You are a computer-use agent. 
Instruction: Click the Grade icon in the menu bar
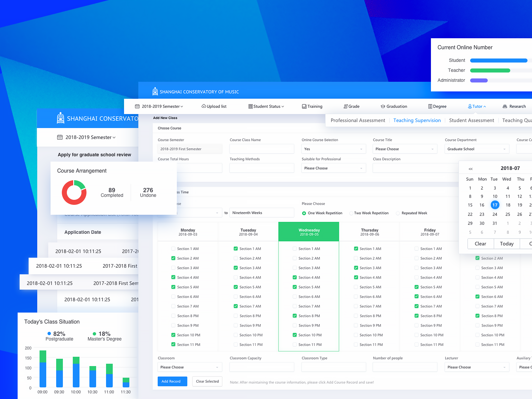pyautogui.click(x=345, y=106)
